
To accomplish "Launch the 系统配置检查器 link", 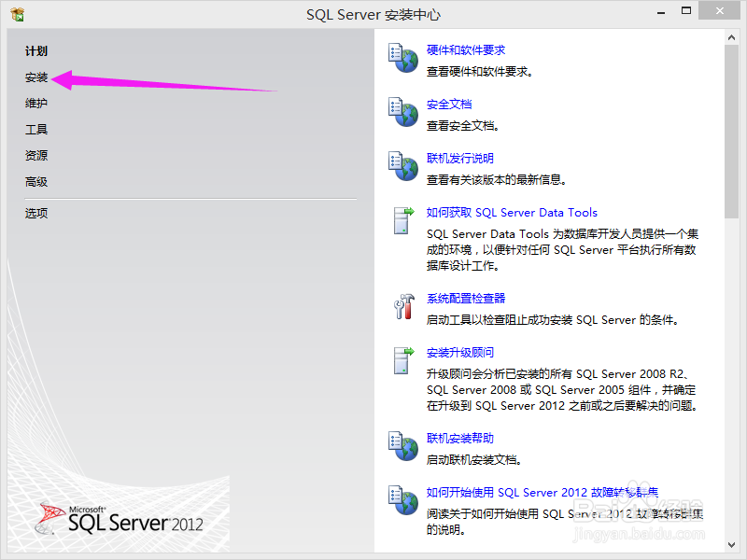I will click(465, 298).
